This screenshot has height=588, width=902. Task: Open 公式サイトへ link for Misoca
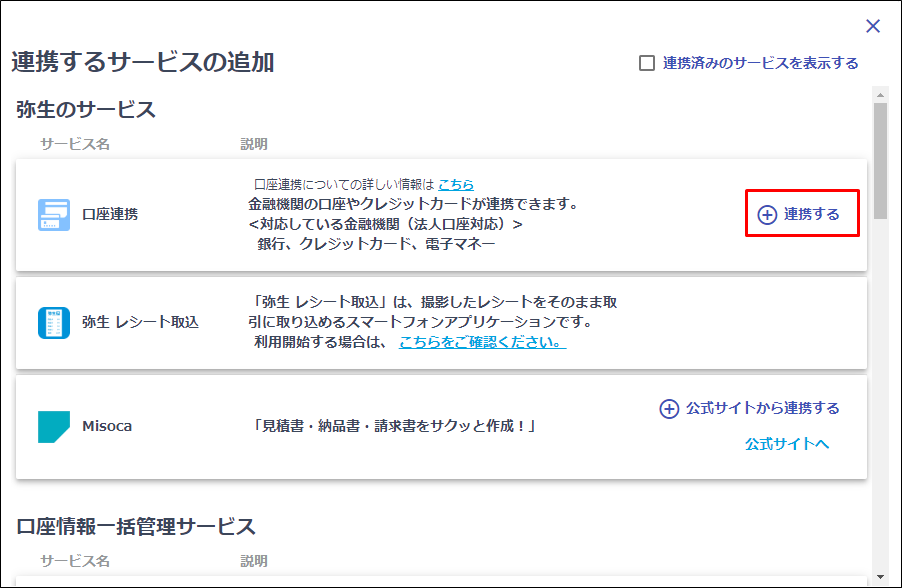pos(787,444)
